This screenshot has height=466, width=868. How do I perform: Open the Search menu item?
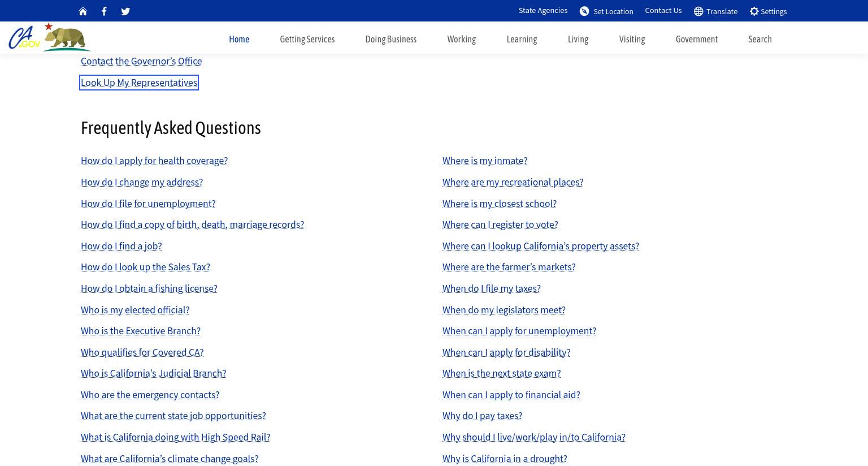pyautogui.click(x=760, y=39)
